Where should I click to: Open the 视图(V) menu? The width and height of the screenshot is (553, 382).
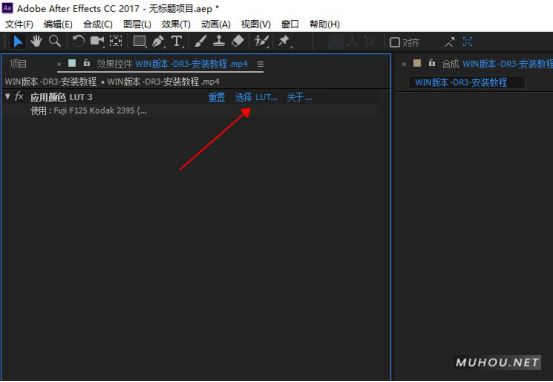[256, 24]
